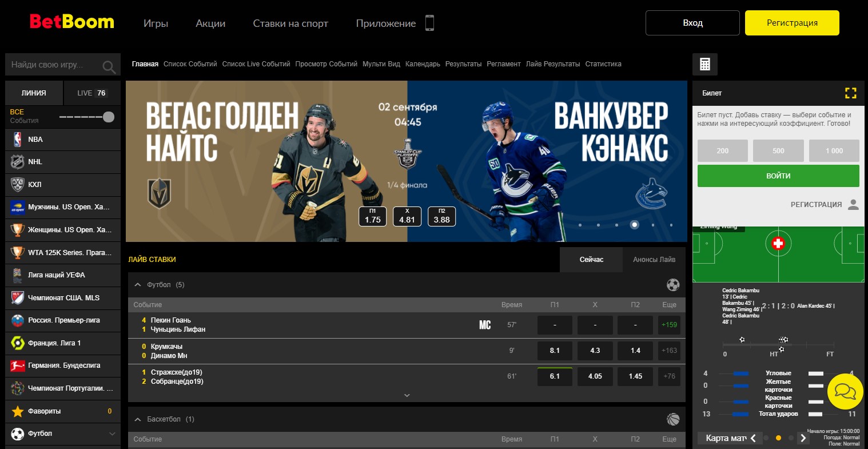Click the user icon beside РЕГИСТРАЦИЯ

tap(853, 205)
